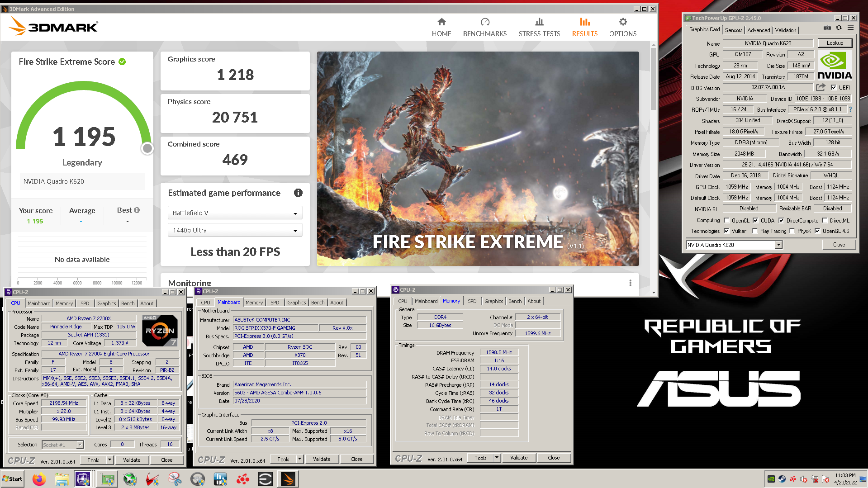Click the green validation check beside Fire Strike Extreme Score
868x488 pixels.
click(x=122, y=62)
